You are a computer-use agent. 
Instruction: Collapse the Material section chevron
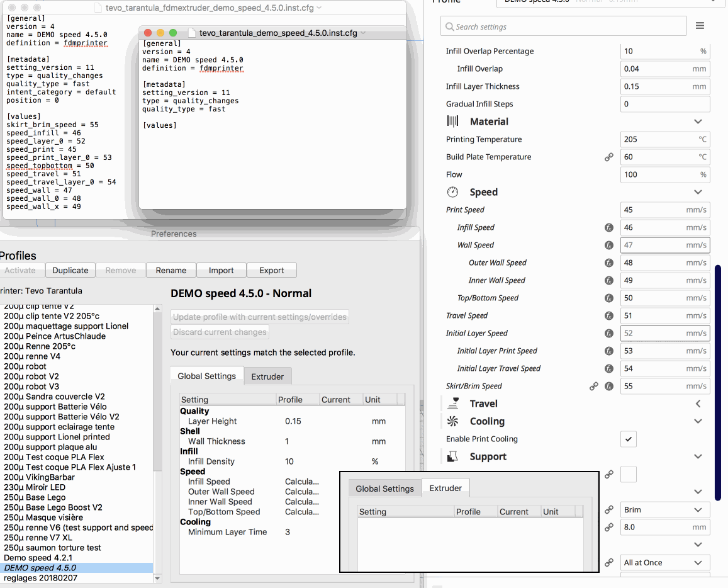click(x=697, y=122)
